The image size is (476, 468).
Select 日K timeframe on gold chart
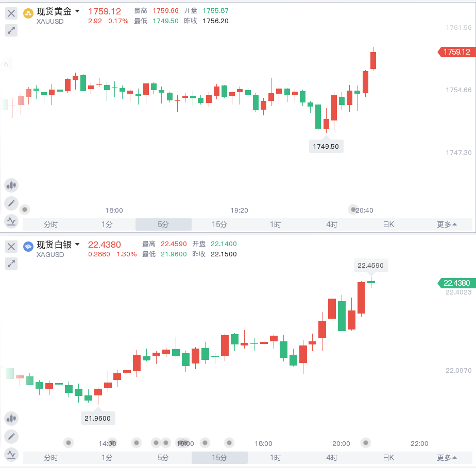pos(388,224)
